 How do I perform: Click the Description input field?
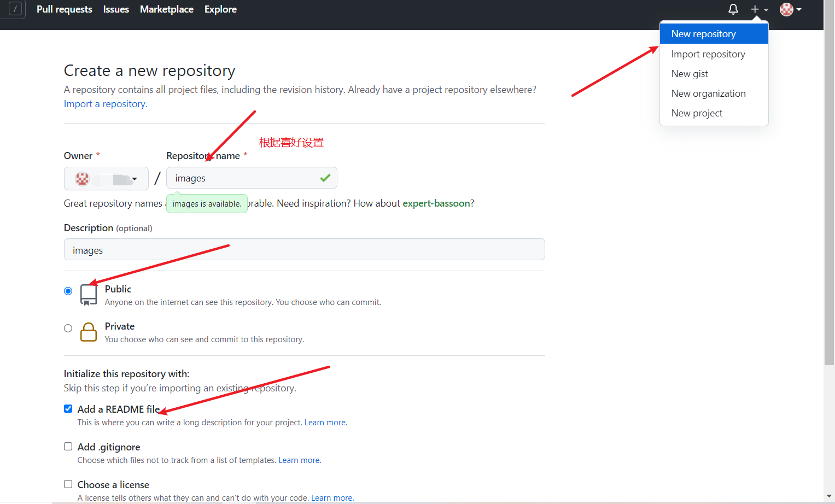pos(304,250)
